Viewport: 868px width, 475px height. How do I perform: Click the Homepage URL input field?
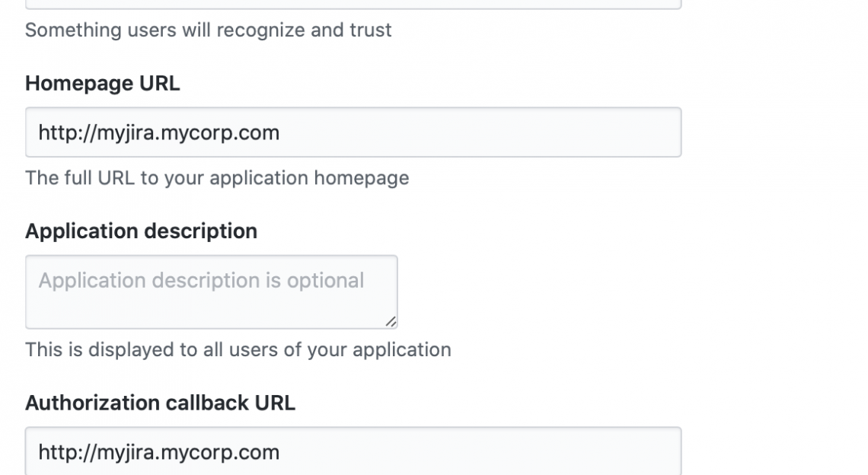(x=353, y=132)
